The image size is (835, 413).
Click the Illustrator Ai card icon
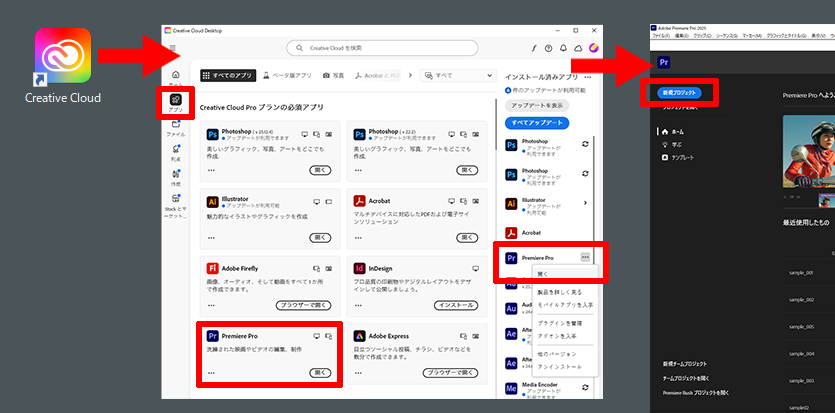coord(212,202)
